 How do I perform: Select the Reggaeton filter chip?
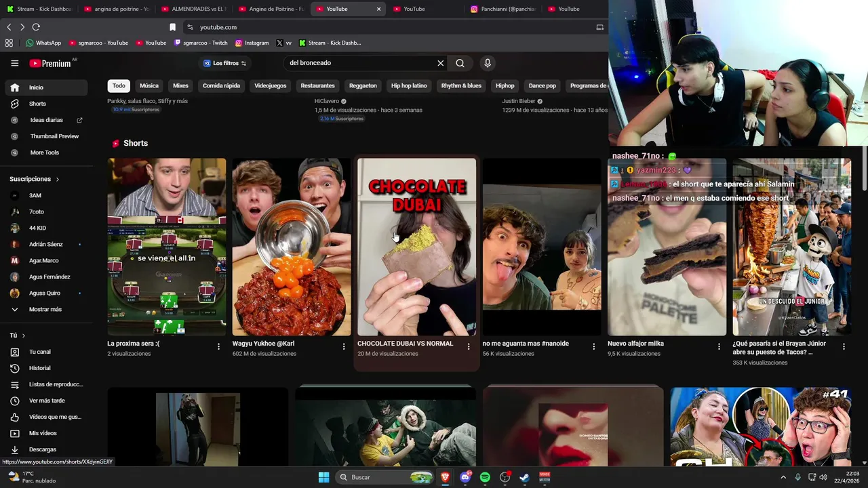363,85
